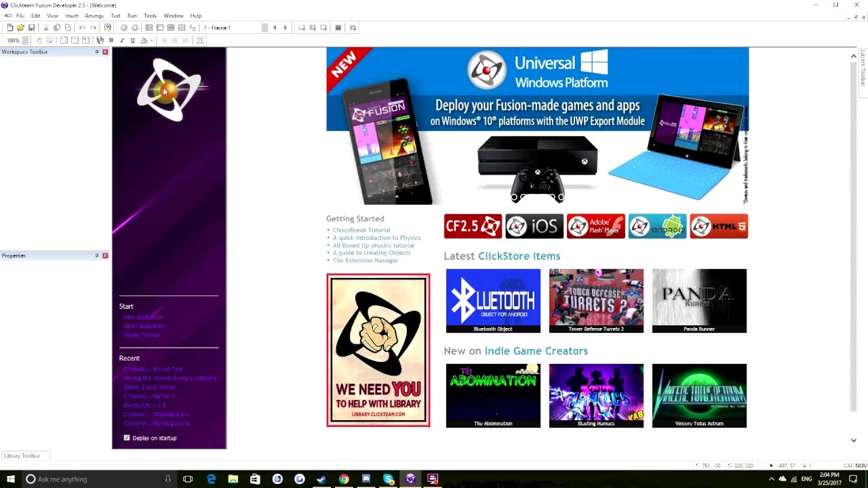Expand the text color dropdown arrow
868x488 pixels.
(x=151, y=41)
